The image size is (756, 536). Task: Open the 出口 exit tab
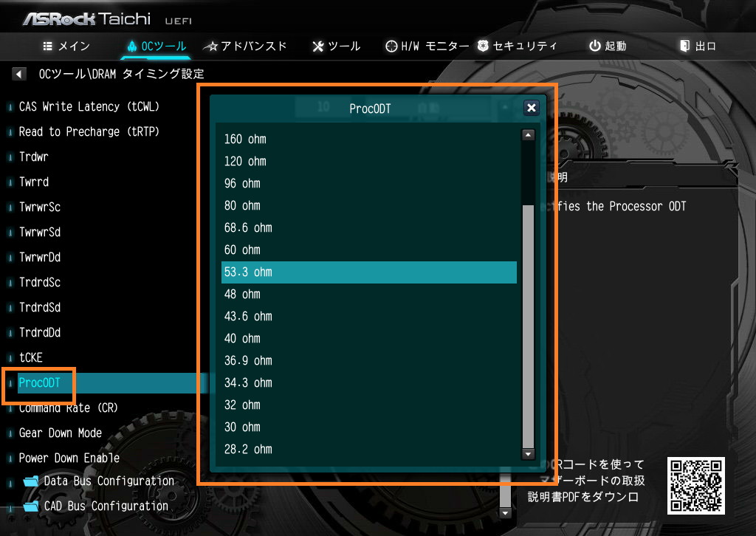[x=698, y=47]
